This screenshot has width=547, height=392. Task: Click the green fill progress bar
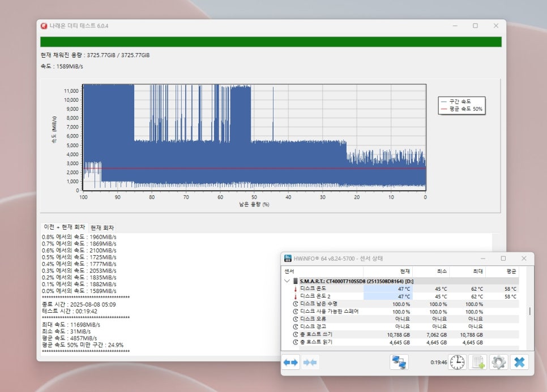[x=271, y=42]
